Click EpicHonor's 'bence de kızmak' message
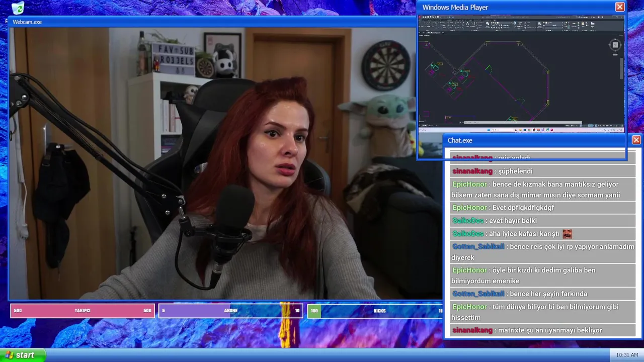This screenshot has height=362, width=644. (x=542, y=190)
